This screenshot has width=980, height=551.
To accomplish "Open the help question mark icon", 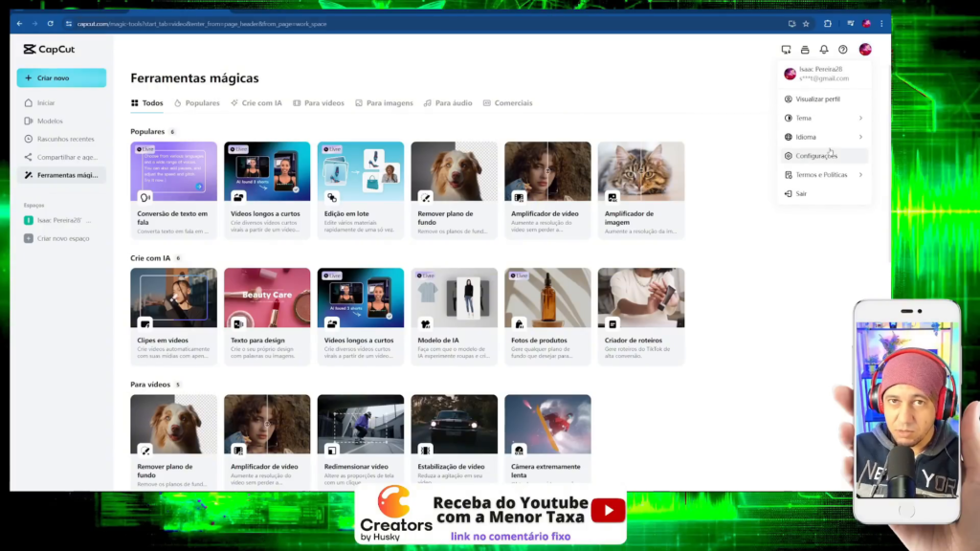I will click(842, 50).
